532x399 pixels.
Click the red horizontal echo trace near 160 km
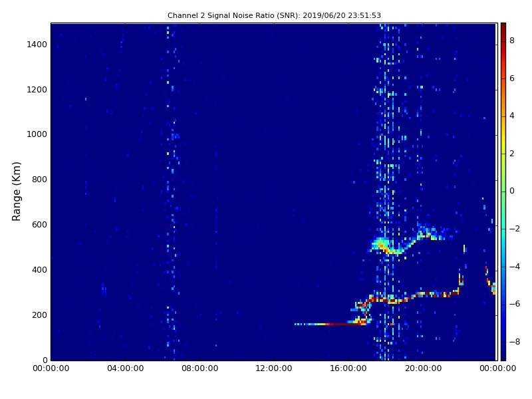coord(339,325)
